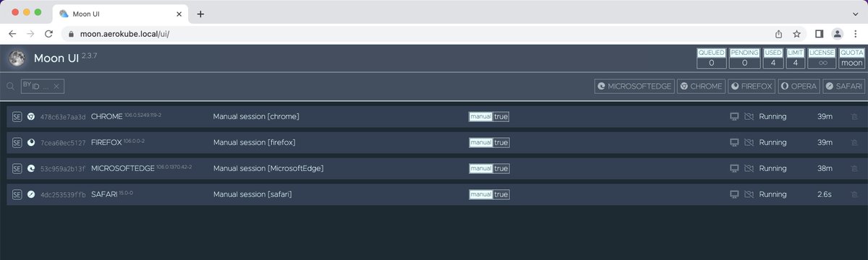Click the video-off icon on the MicrosoftEdge row
The height and width of the screenshot is (260, 868).
749,168
